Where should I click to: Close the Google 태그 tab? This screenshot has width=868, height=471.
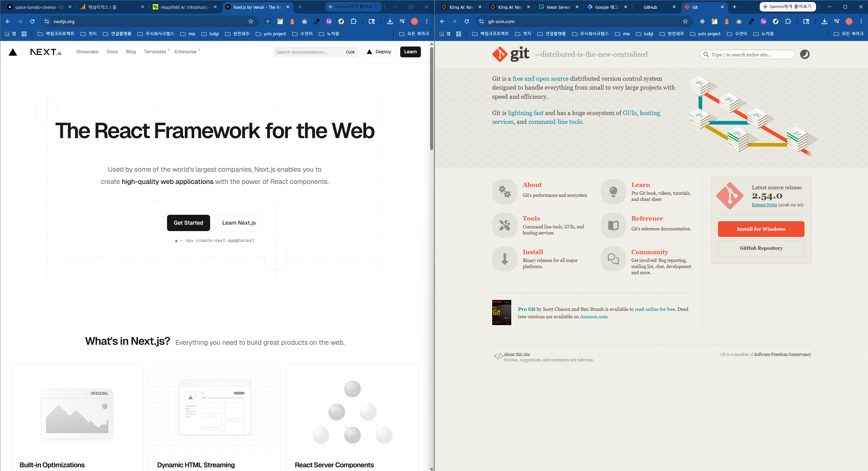click(x=626, y=7)
